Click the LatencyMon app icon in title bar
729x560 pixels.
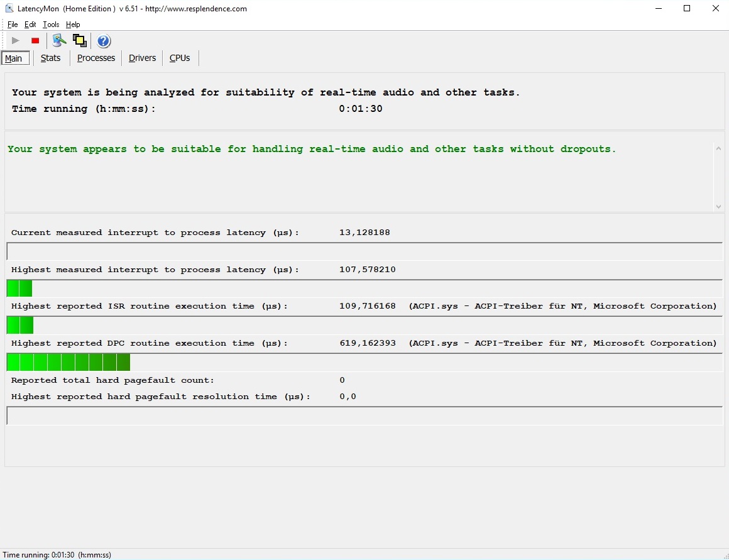point(9,9)
